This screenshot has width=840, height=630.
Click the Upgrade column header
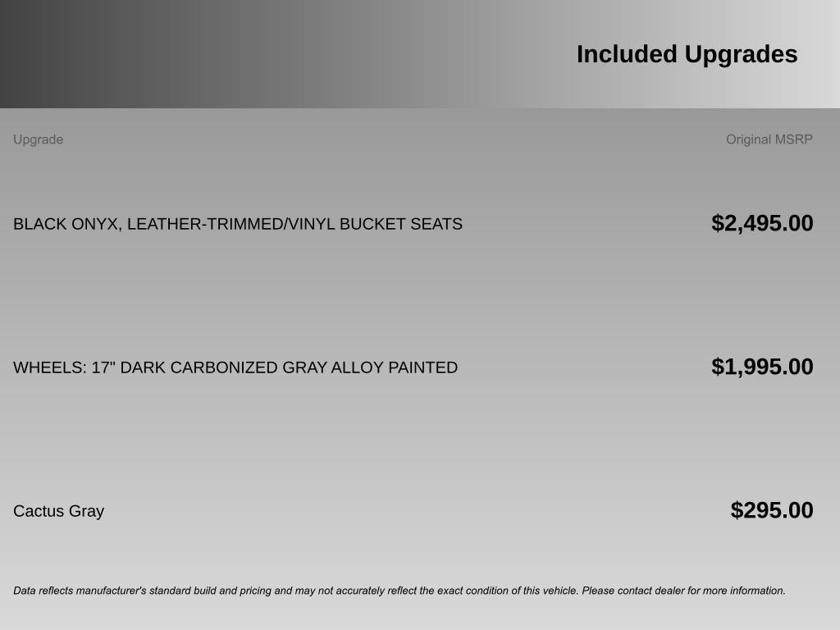coord(38,139)
